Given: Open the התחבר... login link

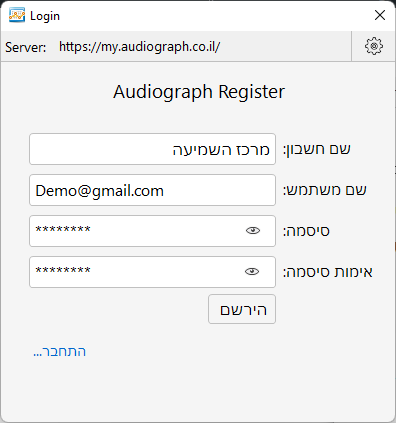Looking at the screenshot, I should (x=60, y=352).
